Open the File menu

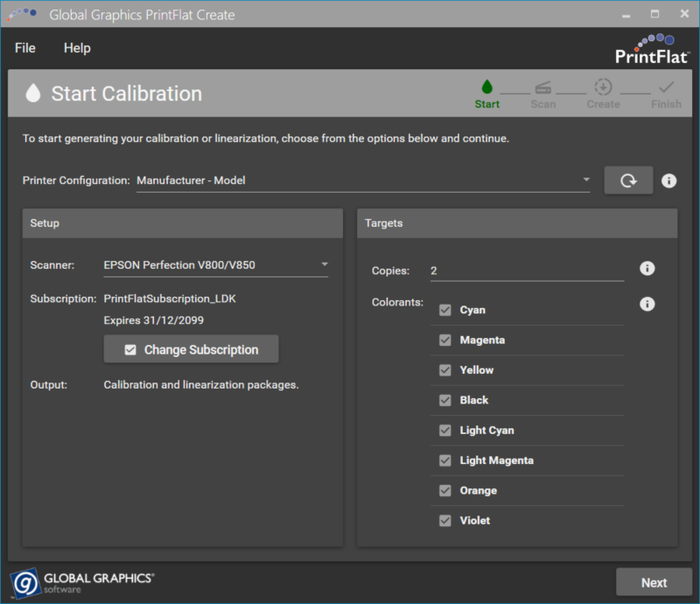point(25,48)
